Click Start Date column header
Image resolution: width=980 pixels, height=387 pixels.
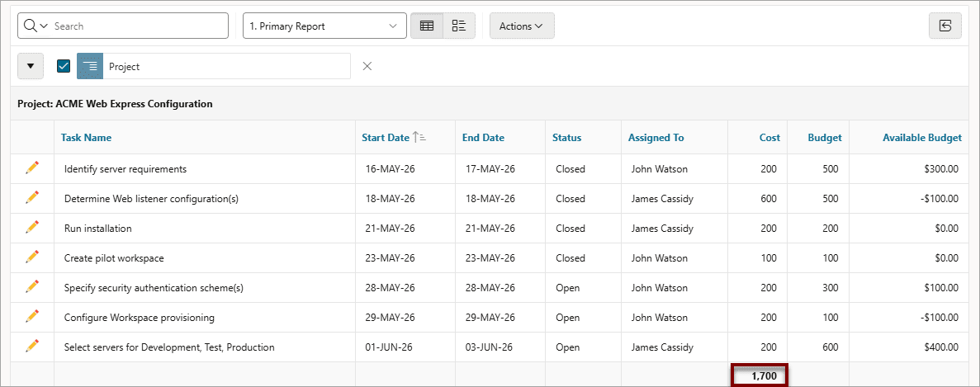tap(386, 138)
